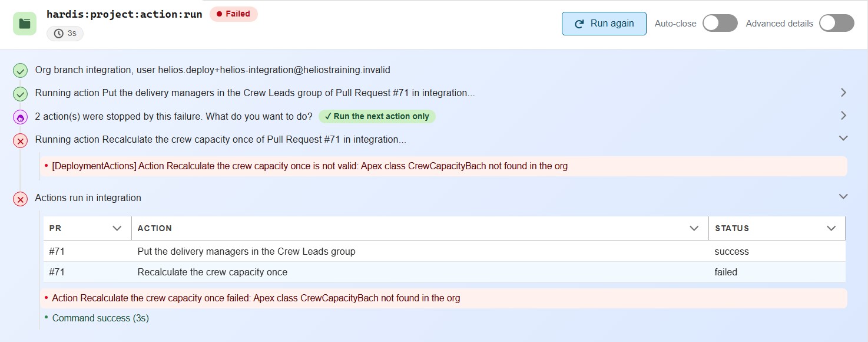Expand the Put delivery managers action row
The height and width of the screenshot is (342, 868).
(x=843, y=93)
